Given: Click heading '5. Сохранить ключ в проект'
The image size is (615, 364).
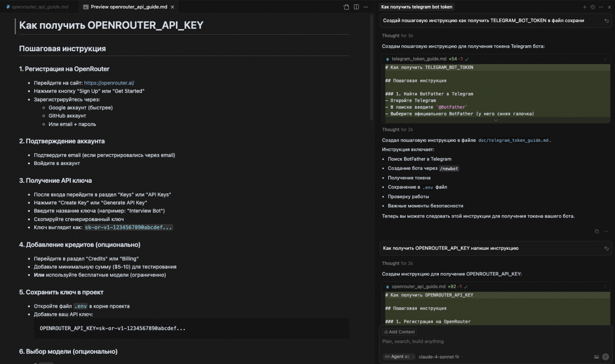Looking at the screenshot, I should [x=61, y=293].
